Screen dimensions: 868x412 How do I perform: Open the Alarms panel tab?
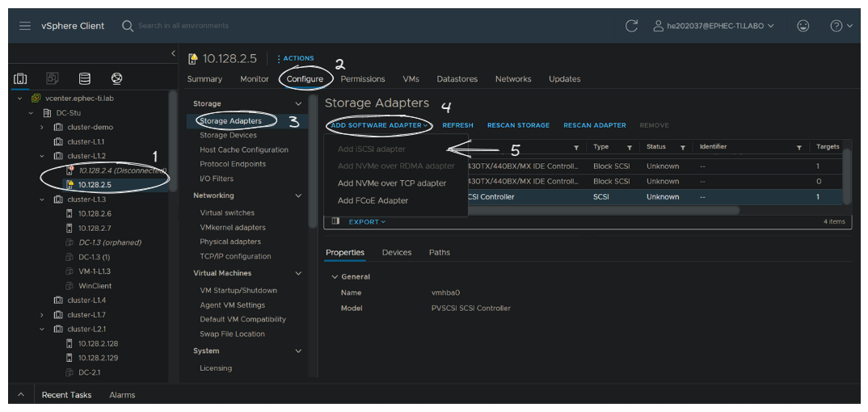(x=122, y=395)
